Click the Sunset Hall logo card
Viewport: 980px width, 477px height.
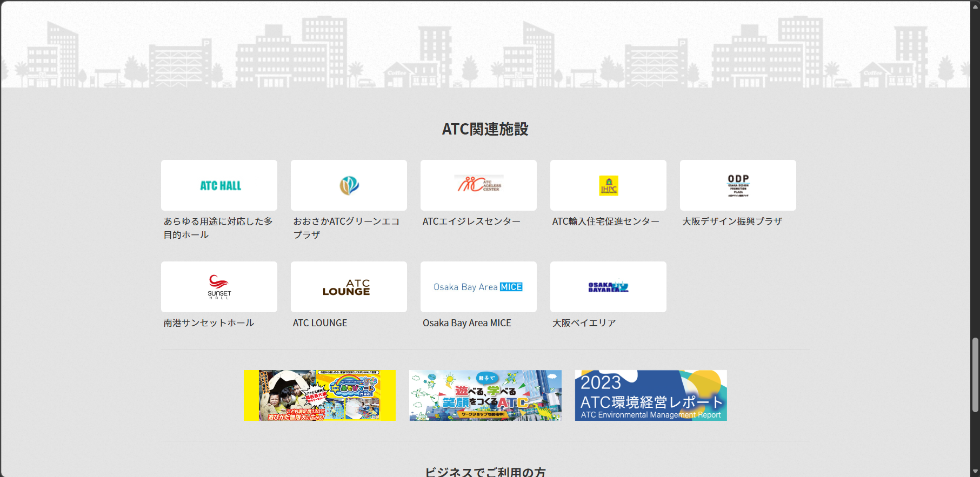pyautogui.click(x=219, y=287)
